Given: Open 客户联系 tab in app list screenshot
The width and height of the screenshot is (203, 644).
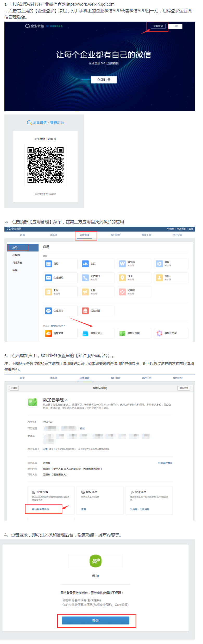Looking at the screenshot, I should coord(115,235).
